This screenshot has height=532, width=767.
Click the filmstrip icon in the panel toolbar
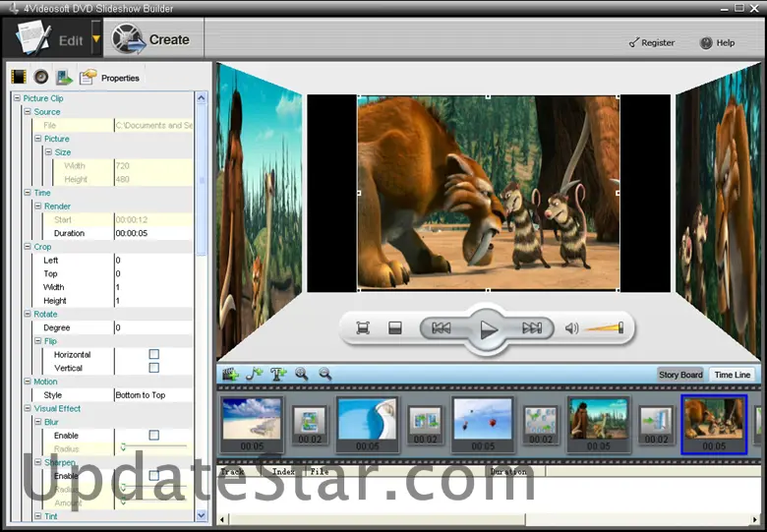tap(18, 77)
